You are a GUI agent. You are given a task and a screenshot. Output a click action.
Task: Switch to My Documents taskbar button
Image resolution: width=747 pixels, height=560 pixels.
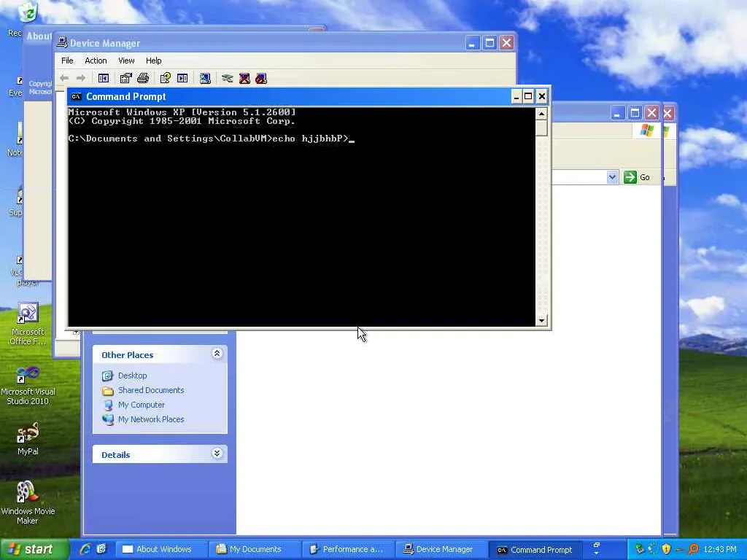coord(255,549)
